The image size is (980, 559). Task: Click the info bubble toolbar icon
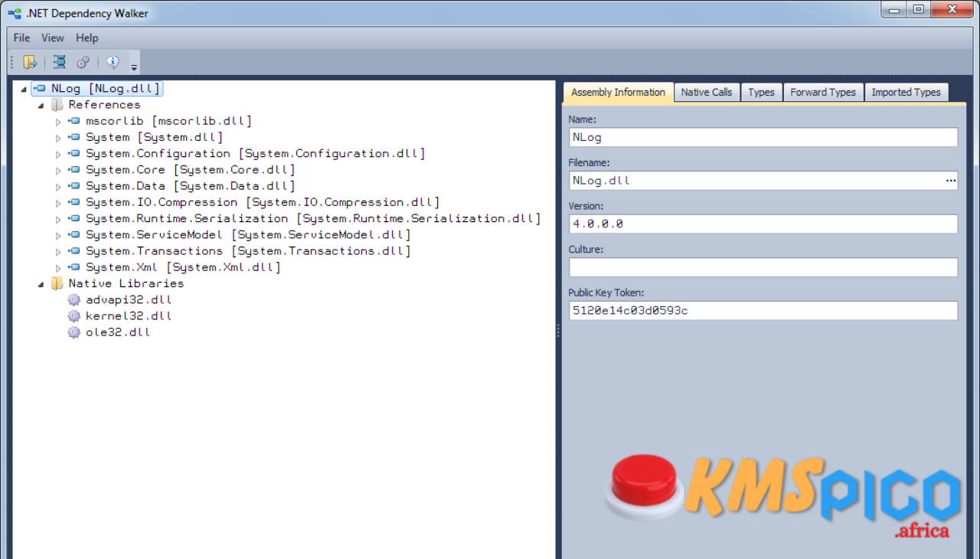(113, 63)
